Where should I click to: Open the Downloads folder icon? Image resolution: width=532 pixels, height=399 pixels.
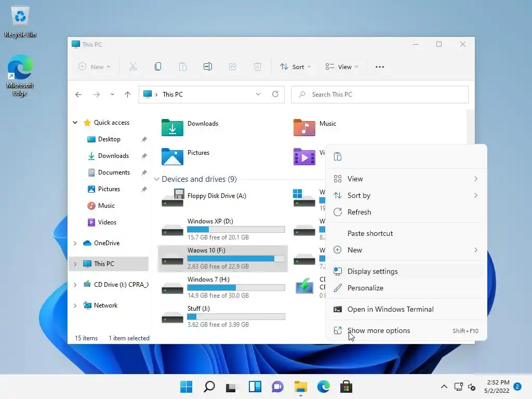click(172, 128)
